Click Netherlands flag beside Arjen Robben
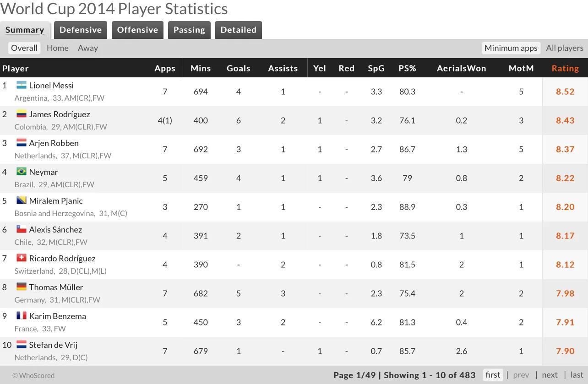This screenshot has height=384, width=588. point(21,143)
